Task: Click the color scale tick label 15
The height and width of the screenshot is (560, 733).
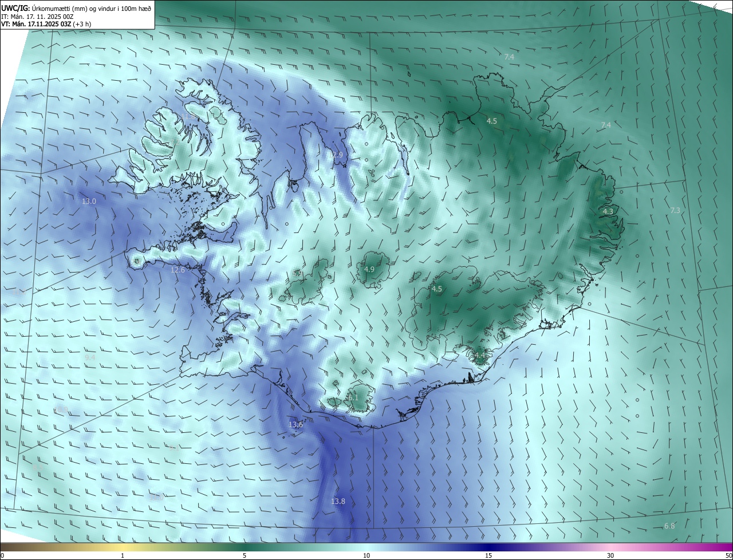Action: 488,555
